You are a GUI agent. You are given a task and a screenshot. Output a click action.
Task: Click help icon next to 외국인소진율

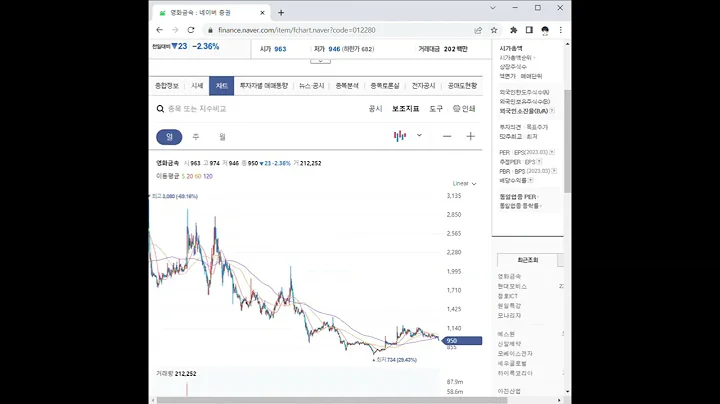552,111
